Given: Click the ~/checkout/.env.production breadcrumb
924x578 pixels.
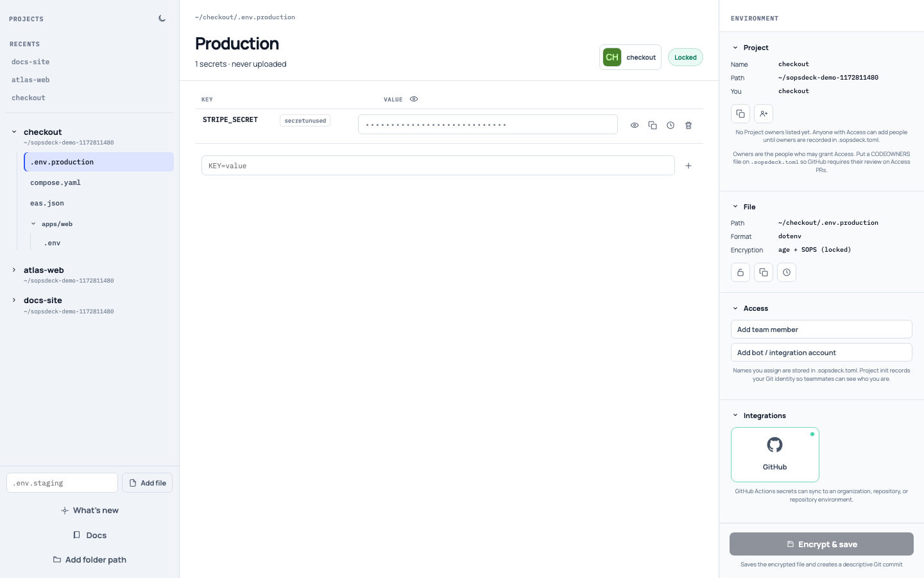Looking at the screenshot, I should (x=245, y=17).
